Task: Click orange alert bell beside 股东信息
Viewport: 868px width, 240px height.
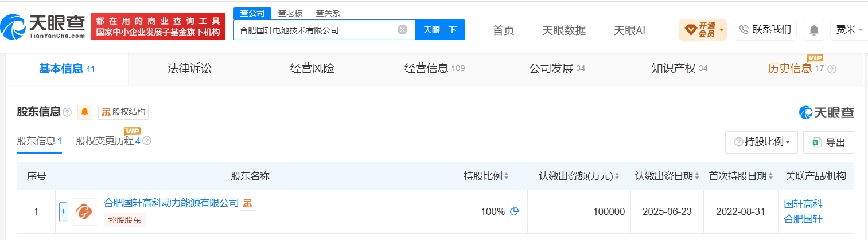Action: (85, 112)
